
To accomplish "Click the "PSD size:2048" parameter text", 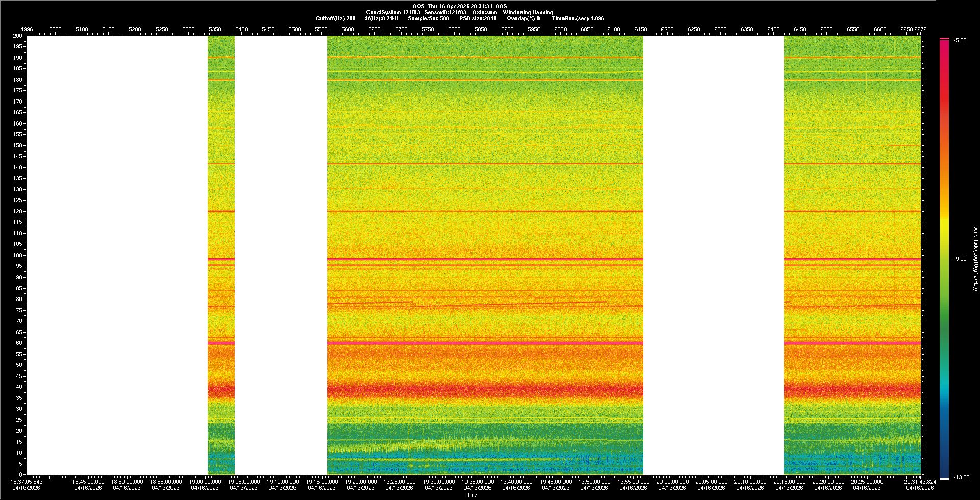I will pyautogui.click(x=478, y=18).
